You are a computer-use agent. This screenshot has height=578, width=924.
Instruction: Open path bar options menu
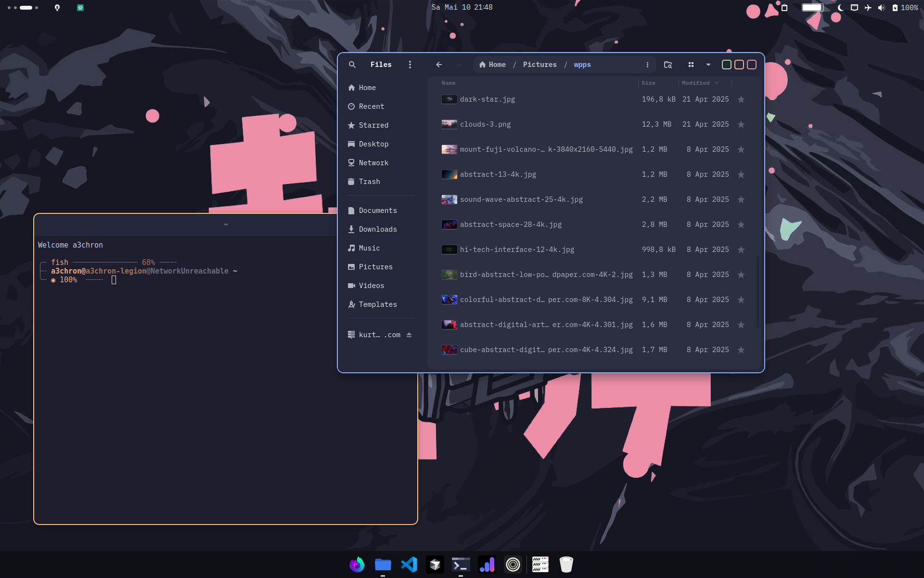click(647, 65)
